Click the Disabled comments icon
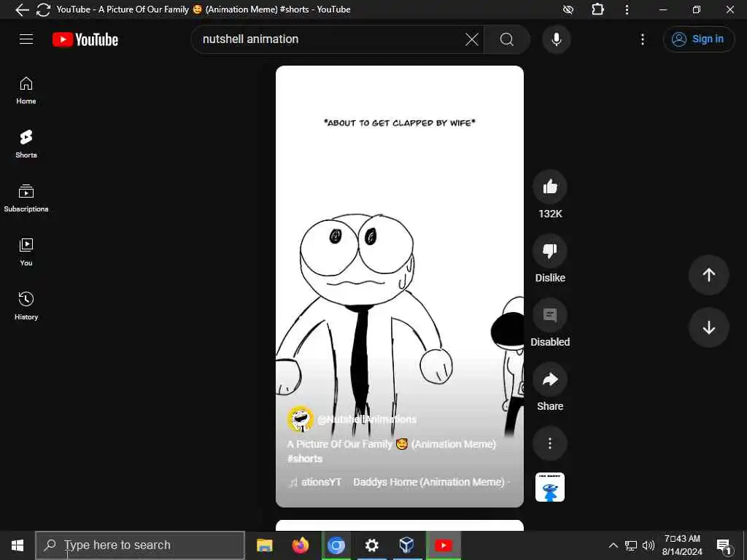 tap(550, 315)
